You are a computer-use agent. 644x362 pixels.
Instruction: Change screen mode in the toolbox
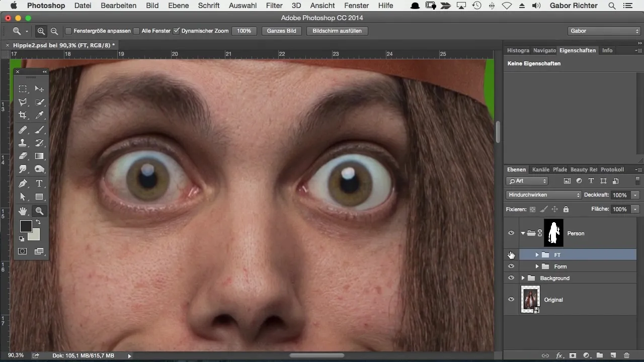tap(39, 251)
